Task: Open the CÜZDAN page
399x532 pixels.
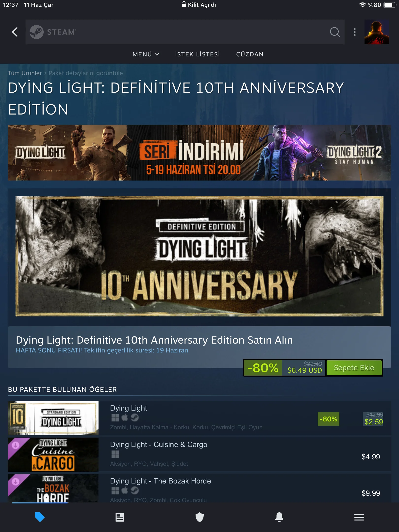Action: [x=250, y=54]
